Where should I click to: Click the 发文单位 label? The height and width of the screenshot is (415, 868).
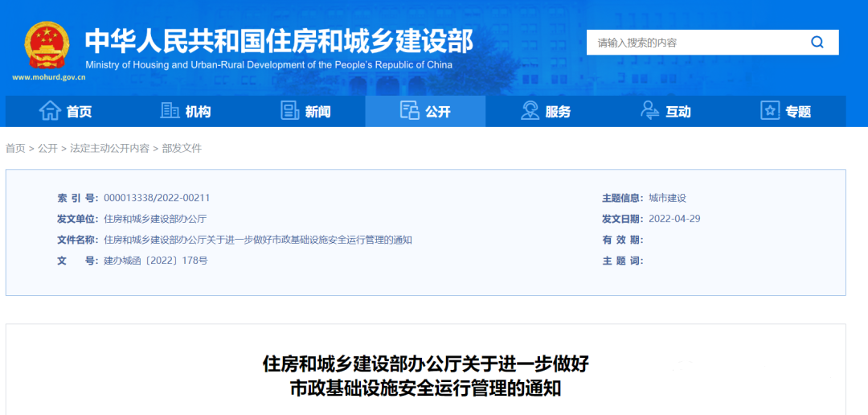pos(78,218)
